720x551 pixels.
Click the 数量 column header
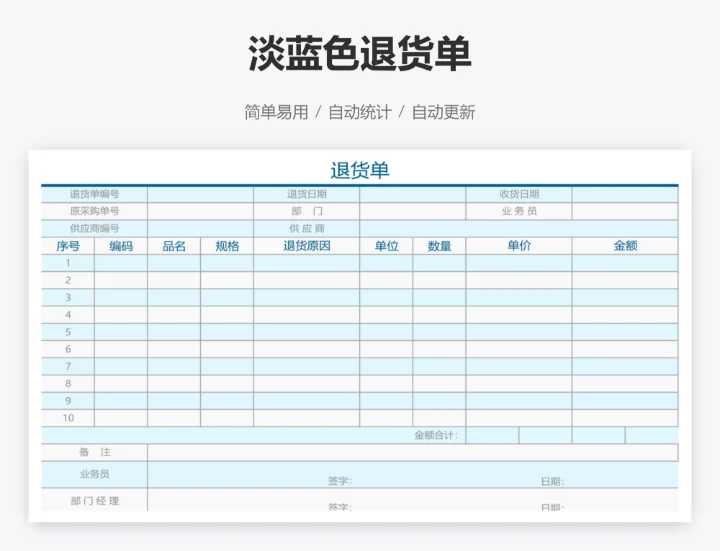(x=439, y=246)
